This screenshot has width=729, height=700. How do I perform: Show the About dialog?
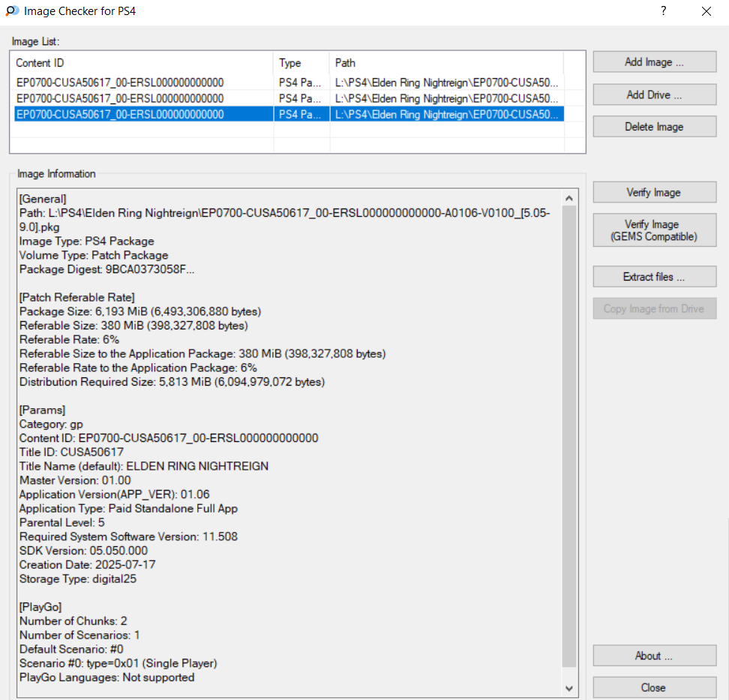click(654, 656)
